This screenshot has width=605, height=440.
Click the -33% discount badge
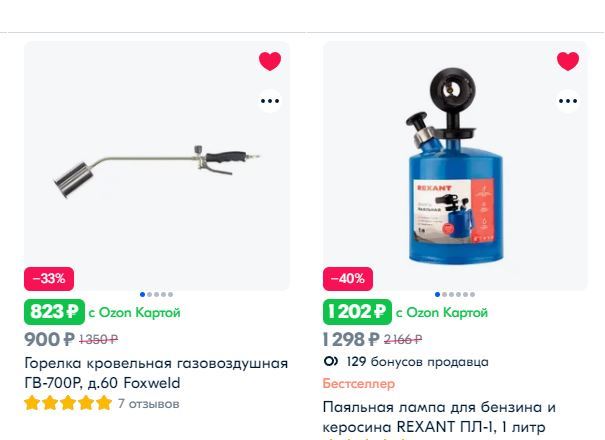49,279
